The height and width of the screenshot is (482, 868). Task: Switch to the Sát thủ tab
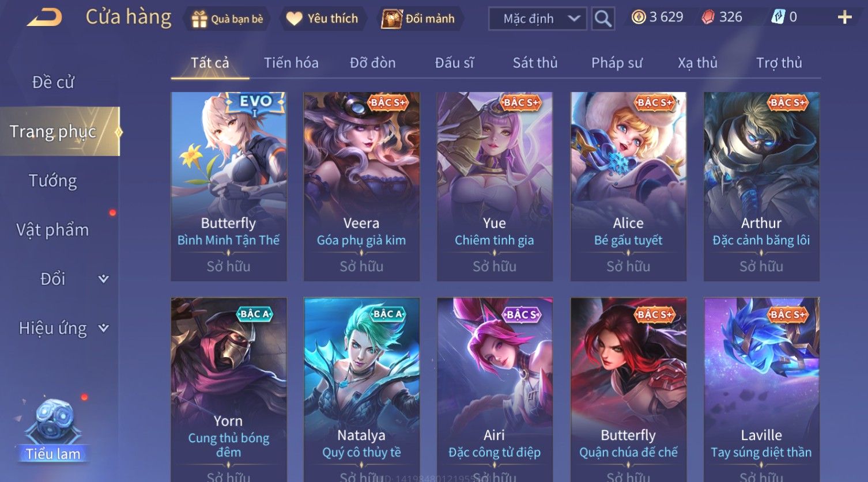pyautogui.click(x=535, y=63)
